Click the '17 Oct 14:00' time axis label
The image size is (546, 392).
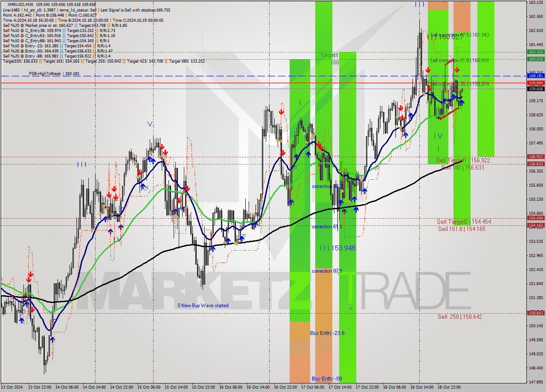click(340, 387)
